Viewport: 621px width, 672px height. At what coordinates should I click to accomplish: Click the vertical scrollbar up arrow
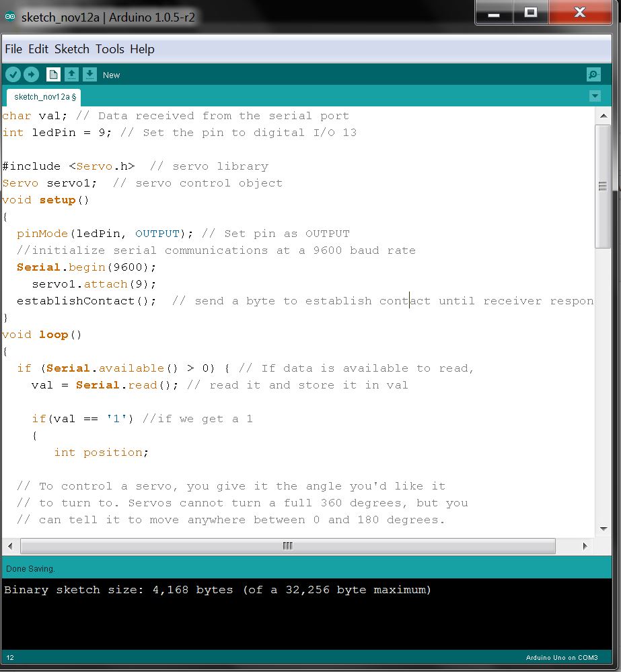(604, 116)
